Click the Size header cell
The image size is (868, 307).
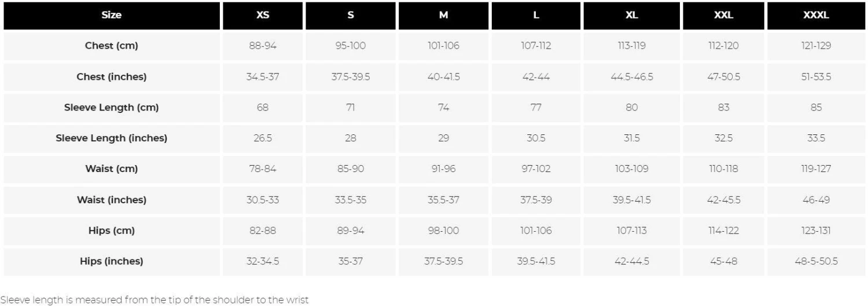point(112,16)
